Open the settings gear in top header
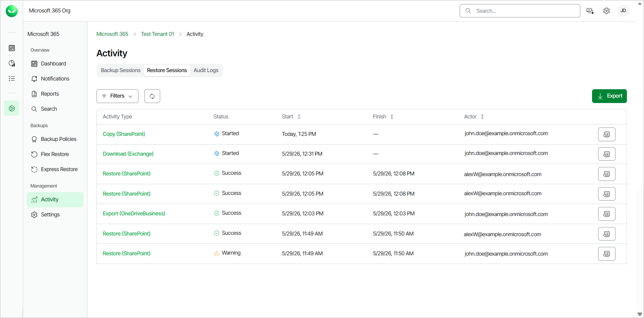644x318 pixels. click(x=606, y=11)
